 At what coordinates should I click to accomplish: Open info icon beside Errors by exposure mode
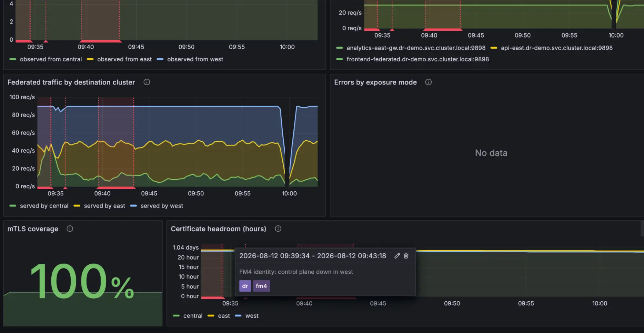click(428, 82)
